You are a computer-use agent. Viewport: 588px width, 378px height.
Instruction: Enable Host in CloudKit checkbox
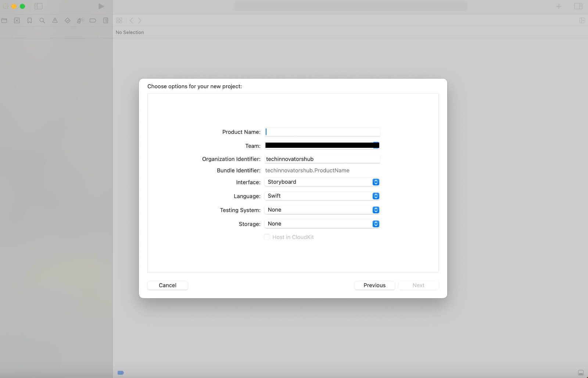coord(267,237)
